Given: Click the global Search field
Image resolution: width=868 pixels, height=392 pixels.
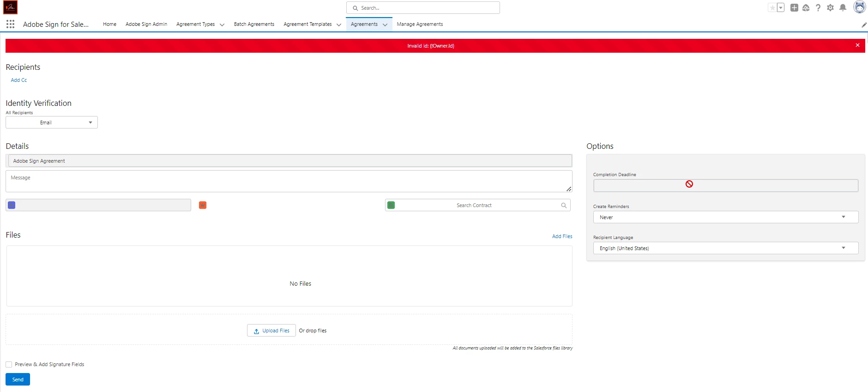Looking at the screenshot, I should 423,8.
